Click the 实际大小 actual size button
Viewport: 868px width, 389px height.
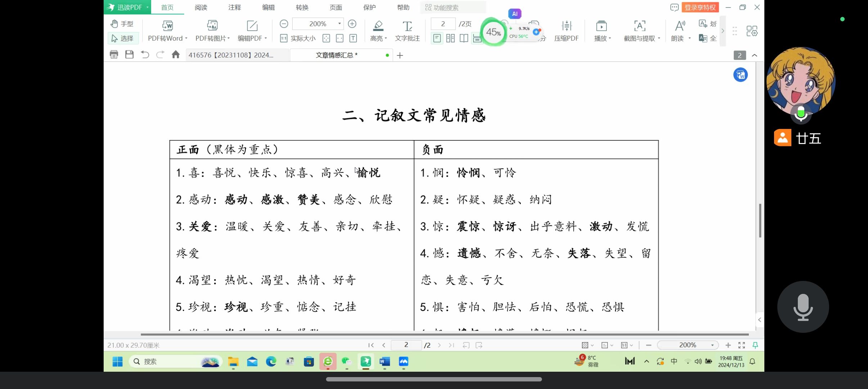pyautogui.click(x=298, y=38)
